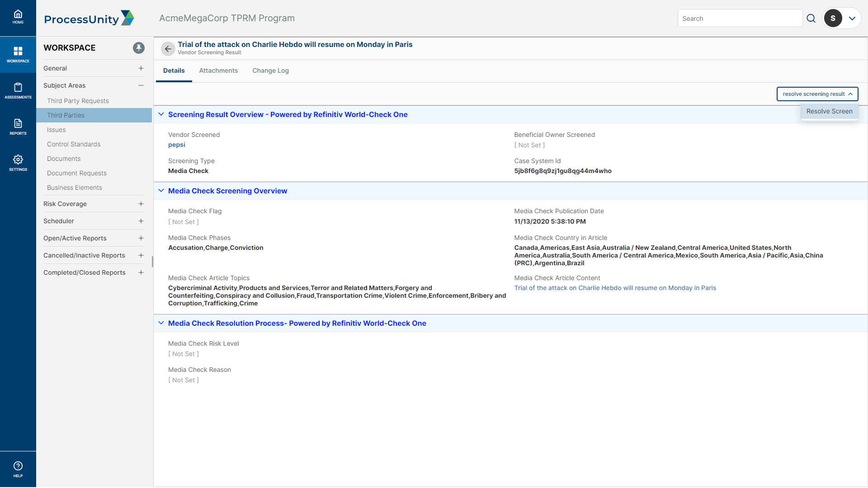Click the General section label
The width and height of the screenshot is (868, 488).
point(55,68)
